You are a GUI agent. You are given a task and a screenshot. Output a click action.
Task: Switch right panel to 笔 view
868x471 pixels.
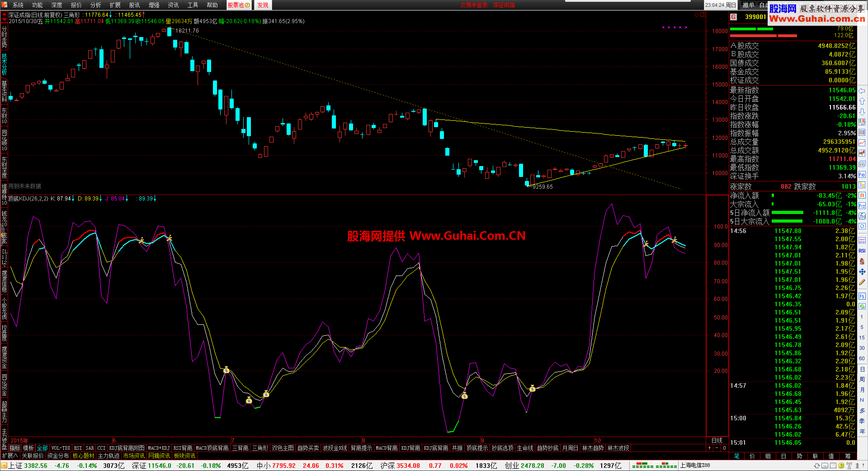737,456
